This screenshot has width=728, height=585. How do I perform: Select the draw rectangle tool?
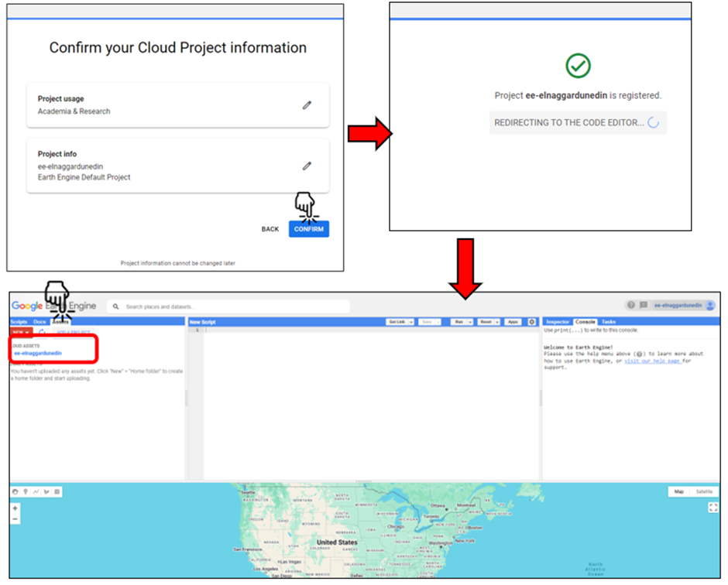tap(57, 491)
